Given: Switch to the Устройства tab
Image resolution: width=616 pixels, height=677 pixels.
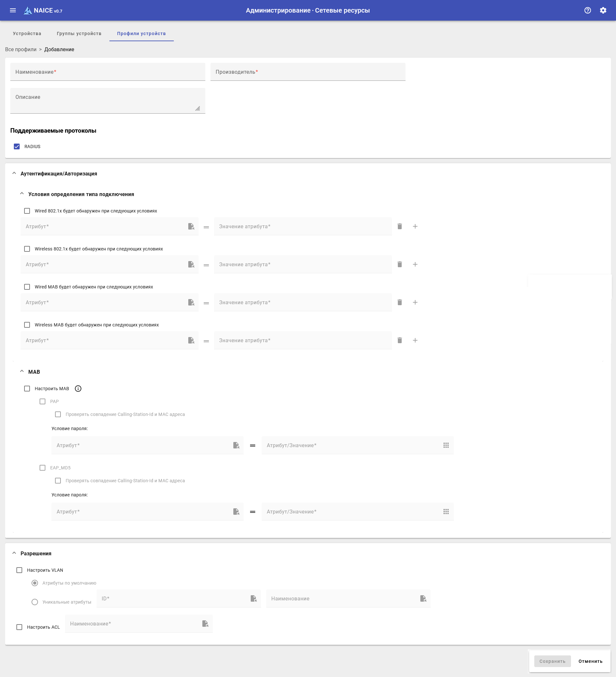Looking at the screenshot, I should click(x=27, y=33).
